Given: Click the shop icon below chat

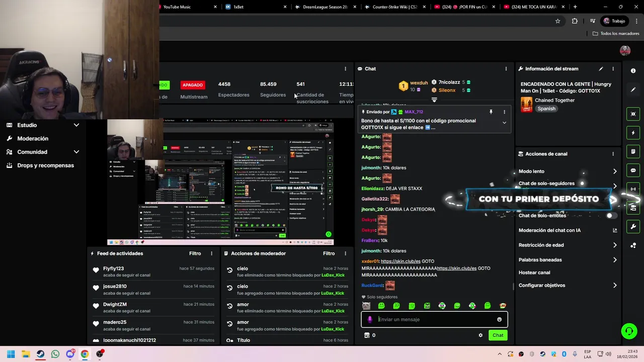Looking at the screenshot, I should pyautogui.click(x=367, y=335).
